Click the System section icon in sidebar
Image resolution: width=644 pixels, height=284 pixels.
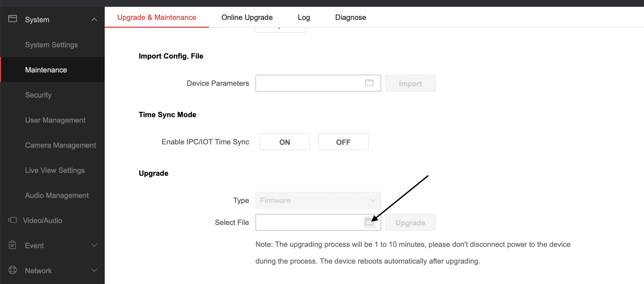(12, 19)
